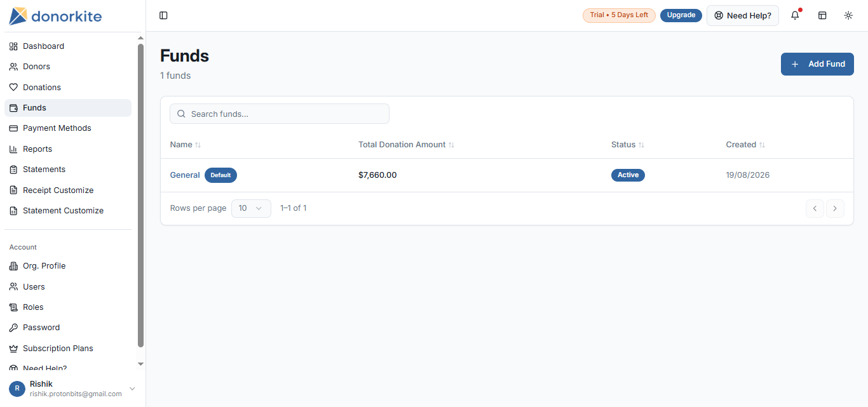Click the 19/08/2026 created date
The height and width of the screenshot is (407, 868).
748,175
